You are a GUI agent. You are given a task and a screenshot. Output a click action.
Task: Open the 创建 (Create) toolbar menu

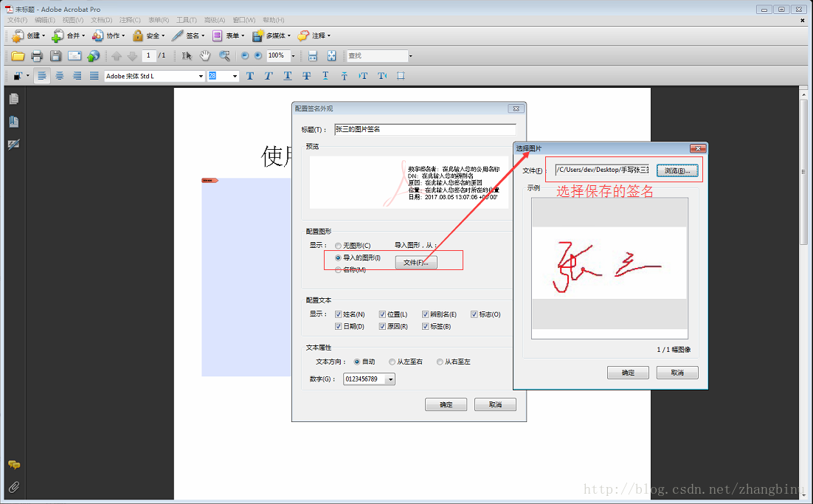pyautogui.click(x=29, y=35)
